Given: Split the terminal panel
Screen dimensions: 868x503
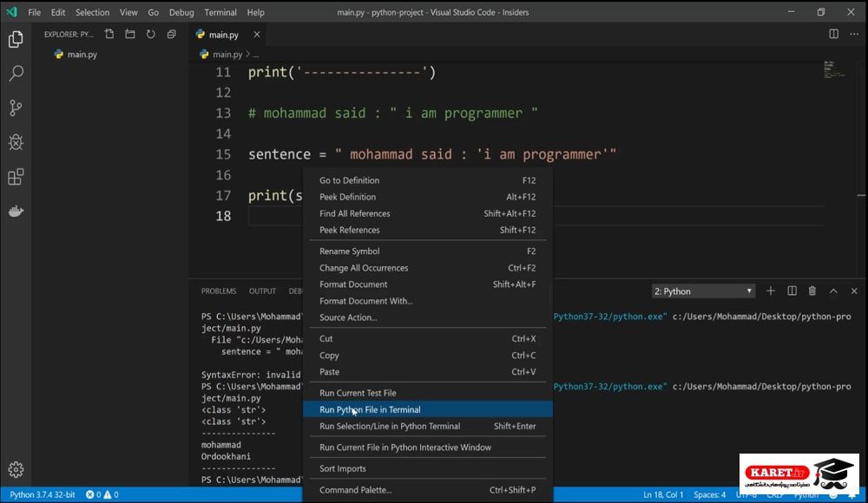Looking at the screenshot, I should (x=792, y=291).
